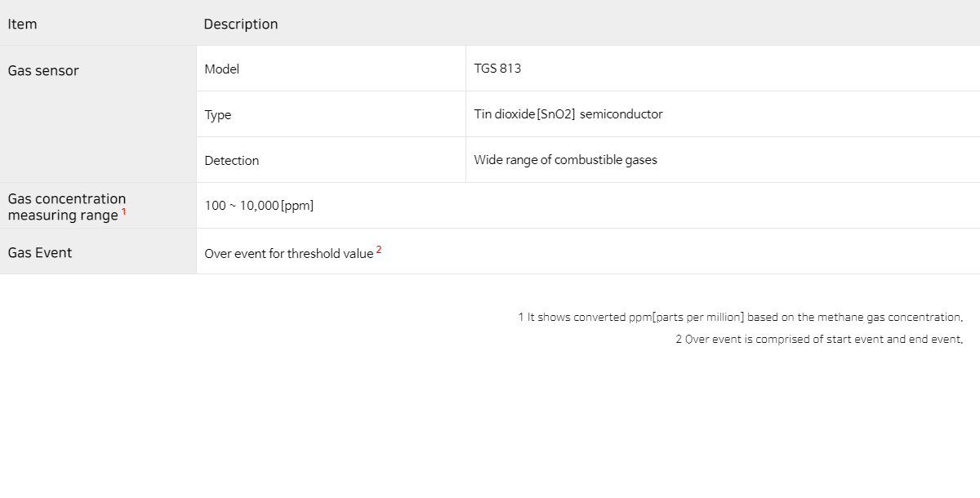Image resolution: width=980 pixels, height=498 pixels.
Task: Select Wide range of combustible gases text
Action: tap(565, 160)
